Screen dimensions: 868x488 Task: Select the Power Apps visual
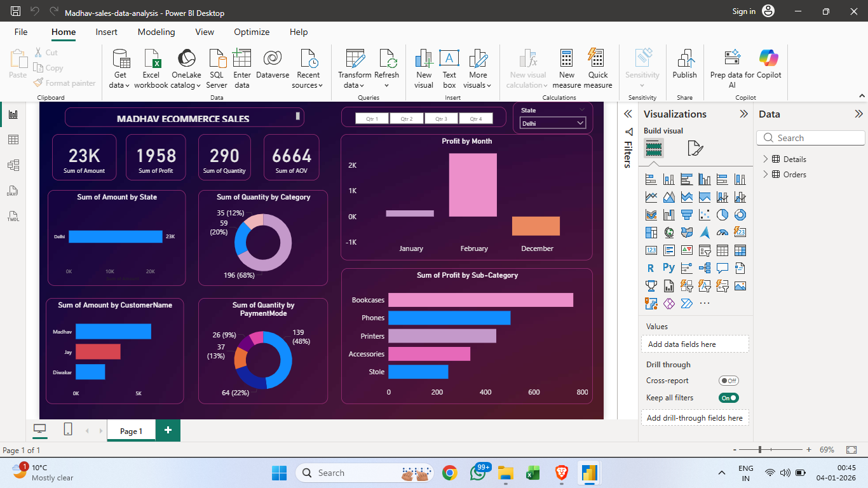pyautogui.click(x=668, y=304)
